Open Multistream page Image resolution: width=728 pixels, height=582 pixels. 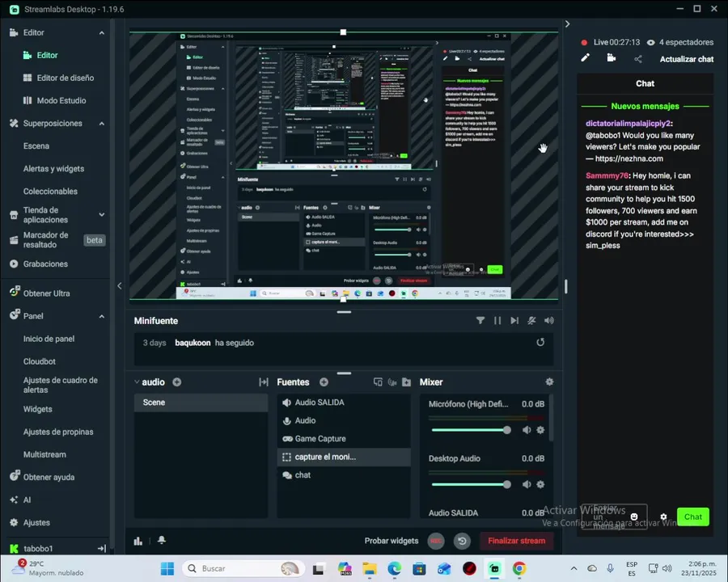(44, 454)
